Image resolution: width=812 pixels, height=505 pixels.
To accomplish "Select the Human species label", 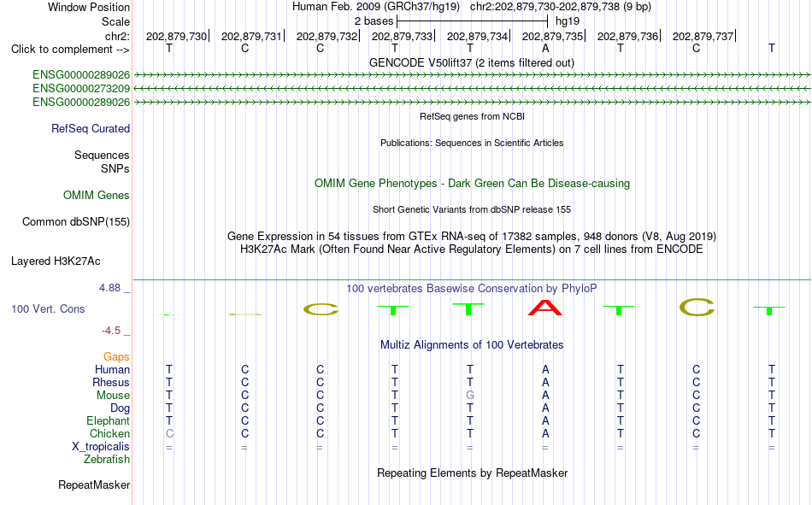I will click(112, 369).
